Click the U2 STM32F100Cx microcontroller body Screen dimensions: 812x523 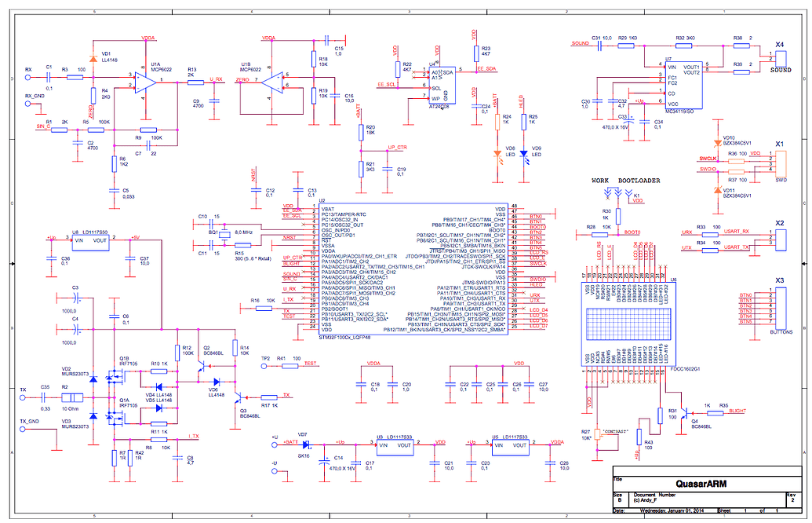point(413,269)
